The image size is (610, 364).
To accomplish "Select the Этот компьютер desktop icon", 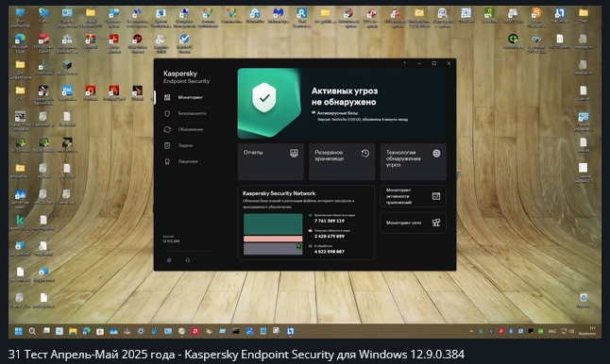I will click(20, 17).
